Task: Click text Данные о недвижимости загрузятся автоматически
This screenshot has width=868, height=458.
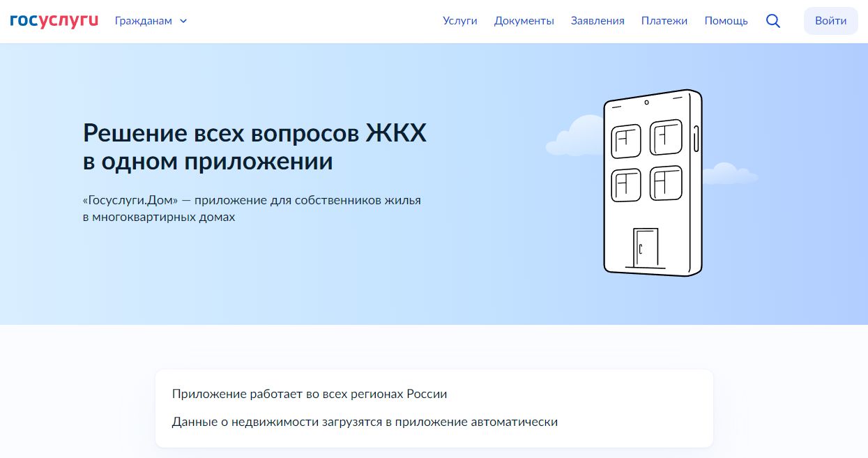Action: coord(365,422)
